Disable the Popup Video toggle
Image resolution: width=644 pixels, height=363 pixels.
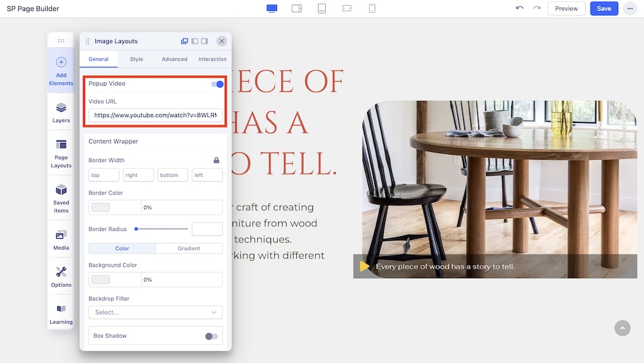tap(217, 84)
